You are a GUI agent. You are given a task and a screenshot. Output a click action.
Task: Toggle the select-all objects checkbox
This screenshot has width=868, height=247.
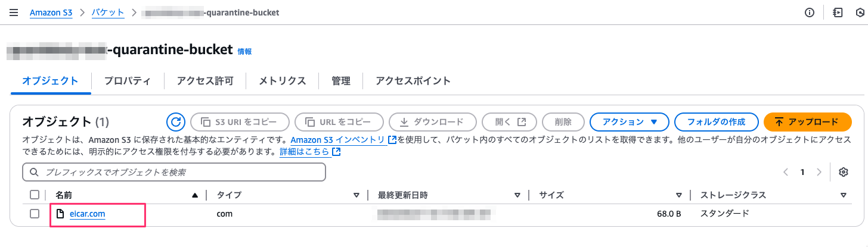pos(35,195)
